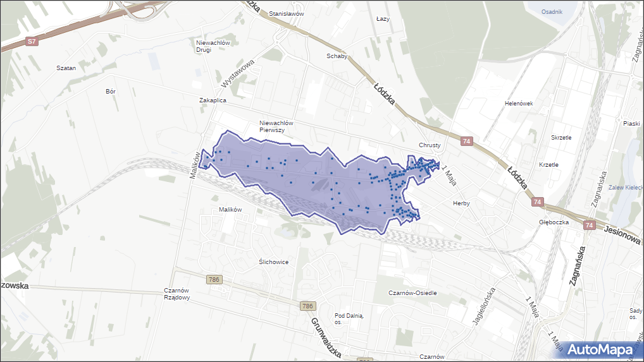
Task: Click the Czarnów Rządowy label
Action: tap(176, 294)
